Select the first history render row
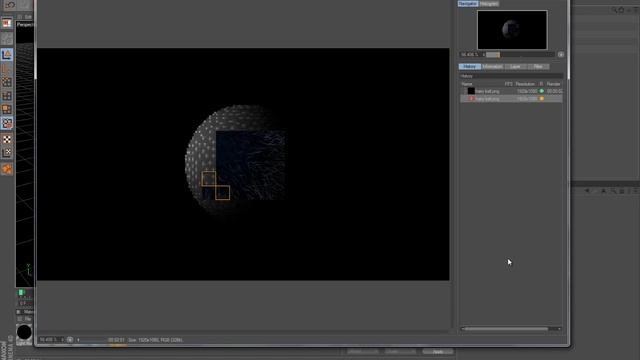Image resolution: width=640 pixels, height=360 pixels. tap(511, 91)
